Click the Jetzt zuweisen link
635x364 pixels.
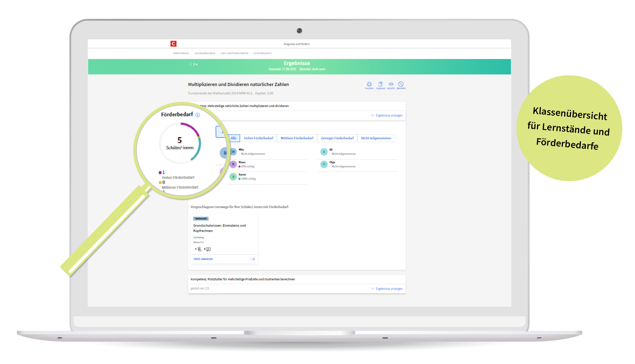[203, 259]
